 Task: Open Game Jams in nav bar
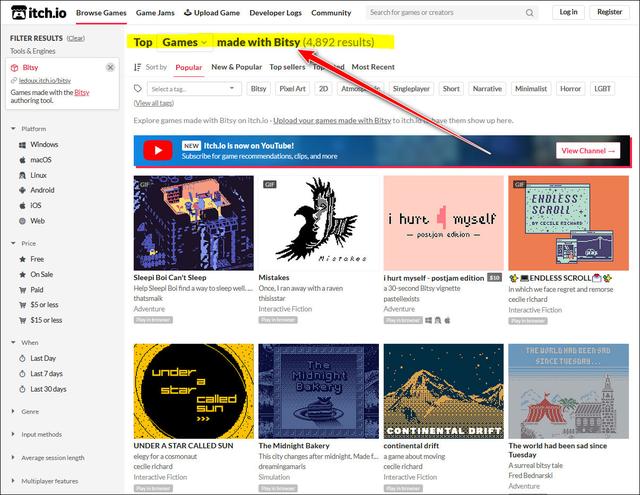[x=155, y=13]
